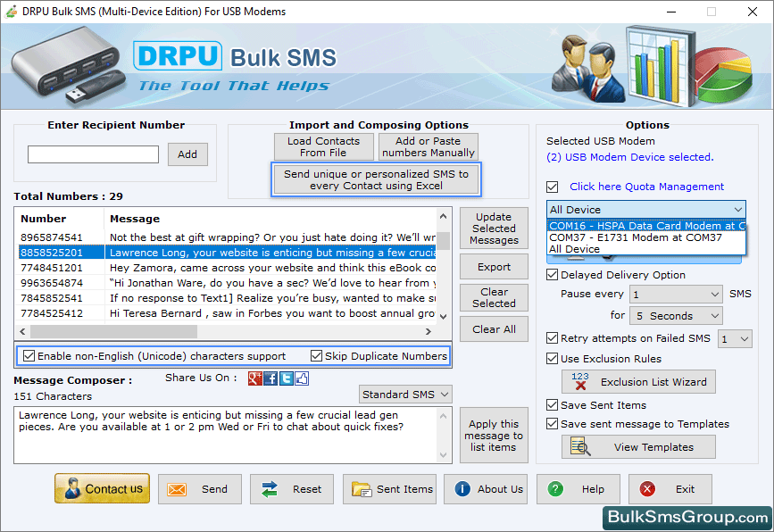Click the 123 Exclusion List Wizard icon
Viewport: 774px width, 532px height.
580,381
